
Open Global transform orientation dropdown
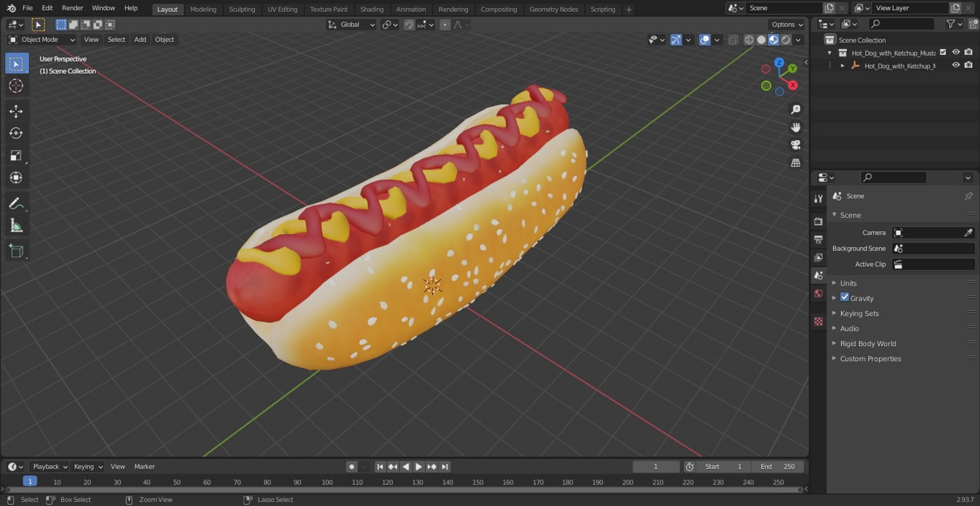(351, 25)
